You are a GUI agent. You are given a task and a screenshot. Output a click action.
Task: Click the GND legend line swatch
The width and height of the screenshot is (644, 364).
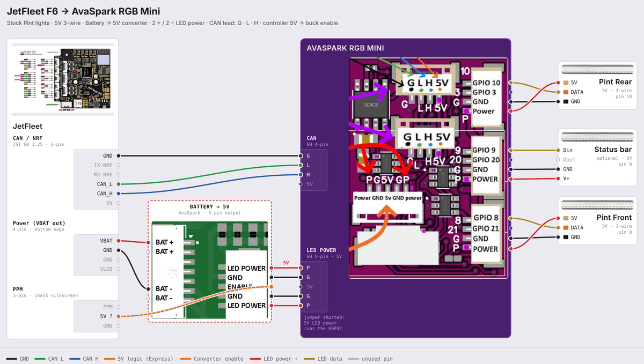(11, 359)
